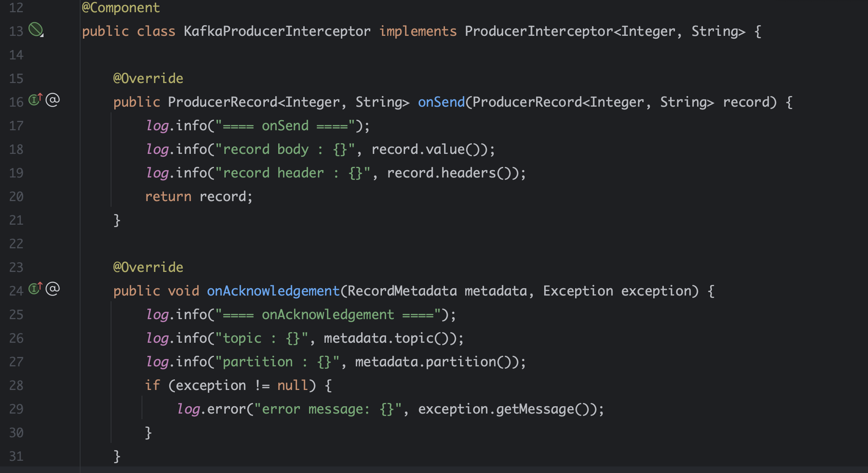The image size is (868, 473).
Task: Click the onAcknowledgement method name
Action: click(x=273, y=291)
